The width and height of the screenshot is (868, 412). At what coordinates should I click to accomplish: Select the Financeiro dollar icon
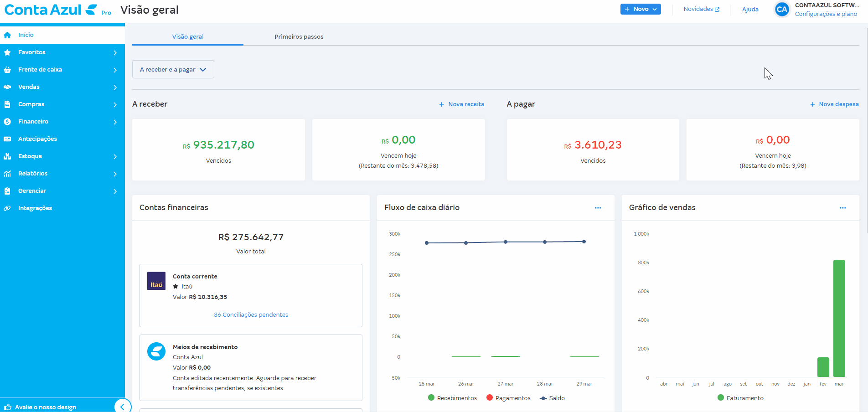point(8,121)
